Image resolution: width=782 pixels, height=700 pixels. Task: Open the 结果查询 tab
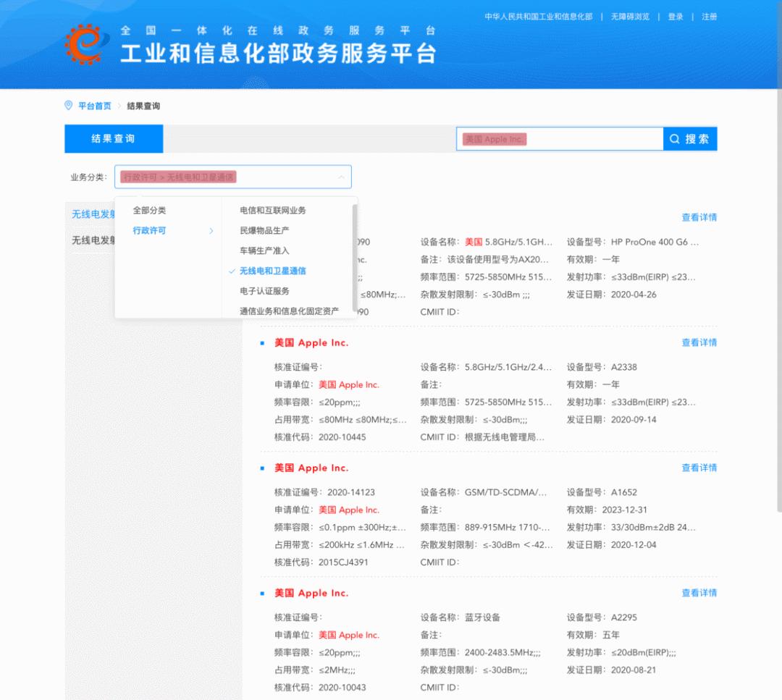(114, 138)
